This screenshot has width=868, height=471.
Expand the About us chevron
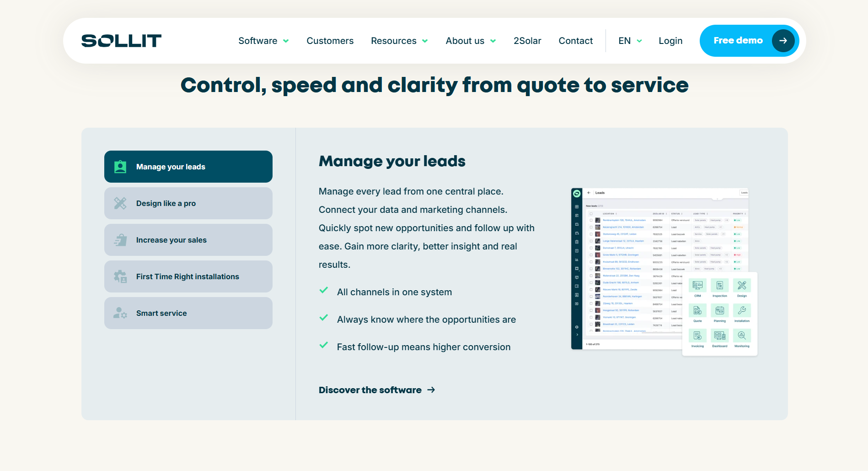pos(493,41)
